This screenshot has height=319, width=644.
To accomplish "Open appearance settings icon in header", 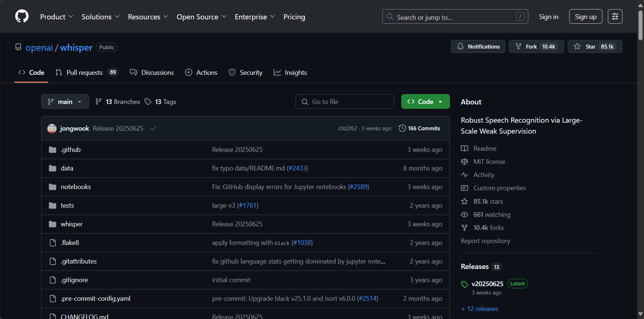I will (x=615, y=16).
